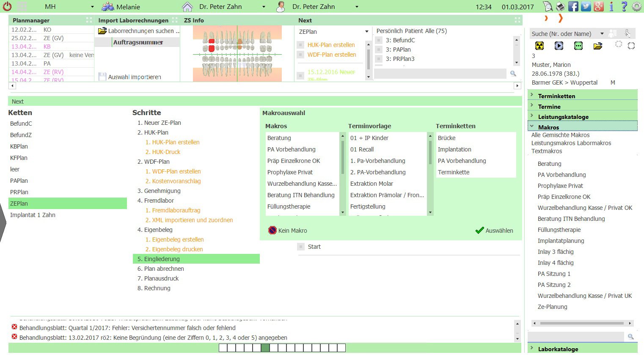Open the MH dropdown

(x=92, y=7)
